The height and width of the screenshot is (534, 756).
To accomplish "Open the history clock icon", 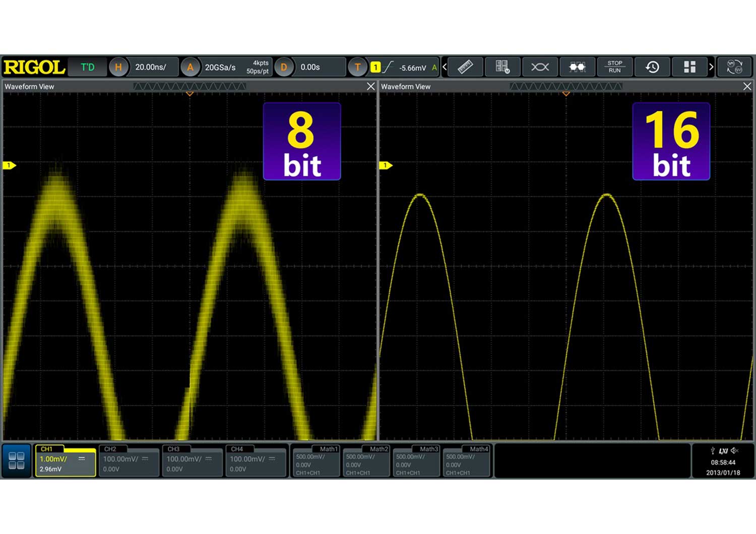I will (652, 67).
